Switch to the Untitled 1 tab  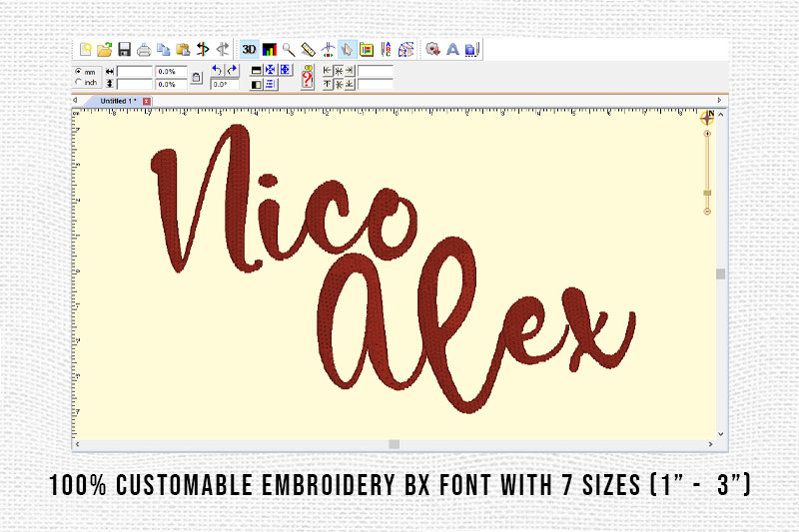pos(118,101)
